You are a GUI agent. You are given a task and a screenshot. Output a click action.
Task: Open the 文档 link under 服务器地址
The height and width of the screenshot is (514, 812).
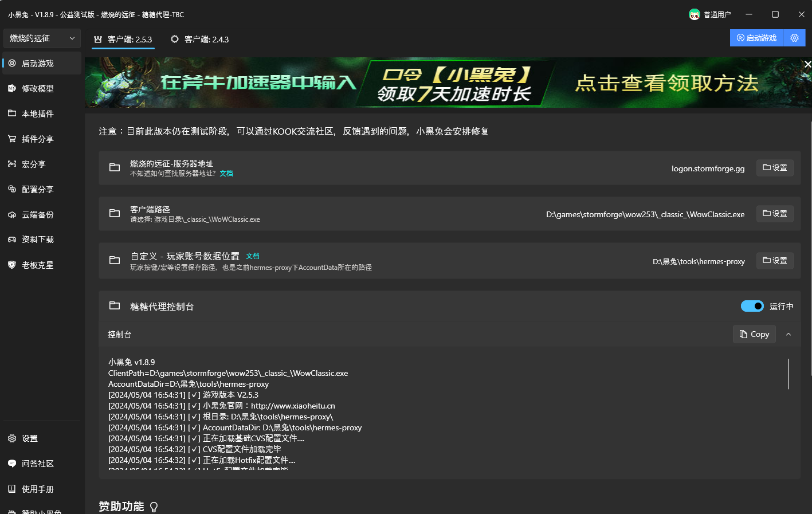point(226,174)
